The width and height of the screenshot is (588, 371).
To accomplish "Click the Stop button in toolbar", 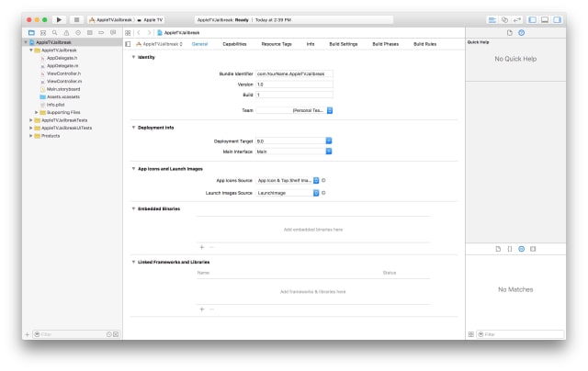I will click(76, 19).
